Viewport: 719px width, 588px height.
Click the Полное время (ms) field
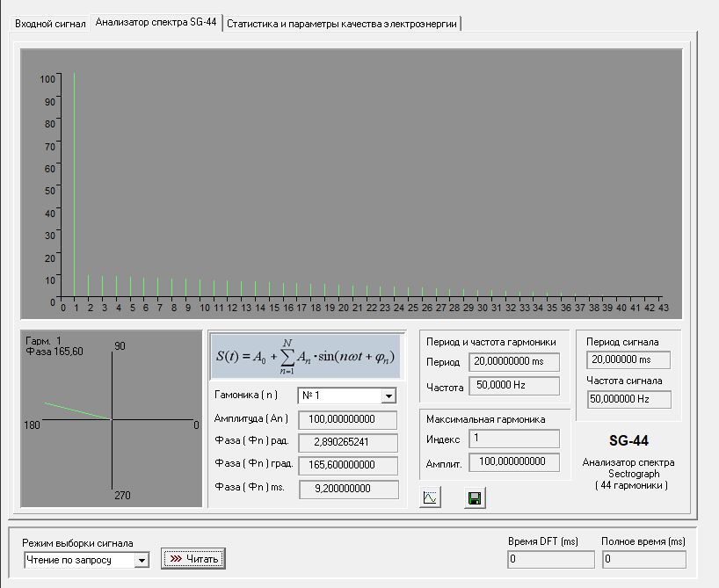coord(643,559)
